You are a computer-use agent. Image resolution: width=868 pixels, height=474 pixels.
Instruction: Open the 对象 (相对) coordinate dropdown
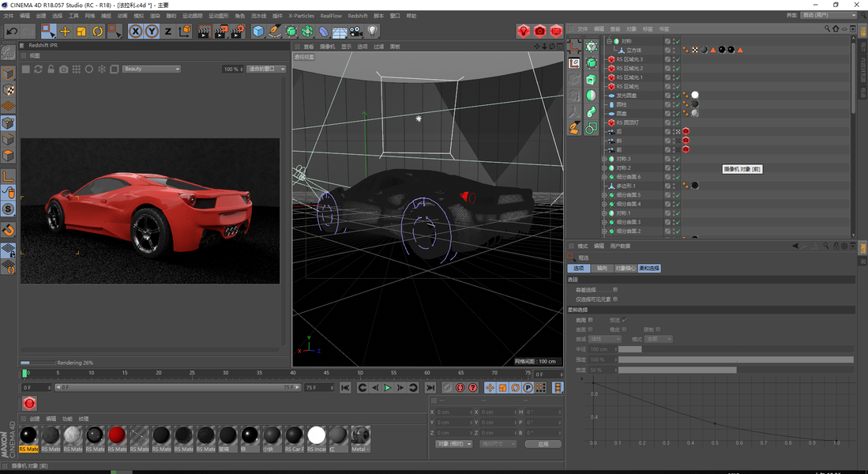(x=454, y=444)
